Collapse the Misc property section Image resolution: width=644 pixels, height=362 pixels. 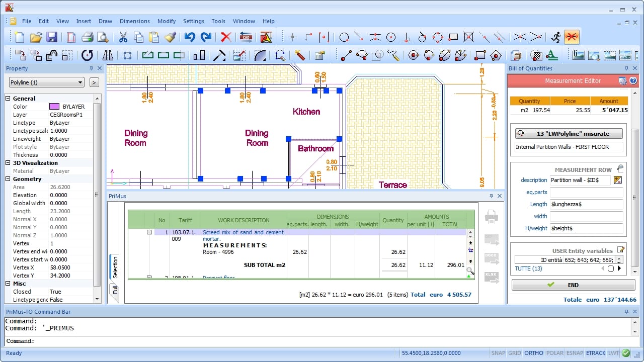pyautogui.click(x=8, y=284)
